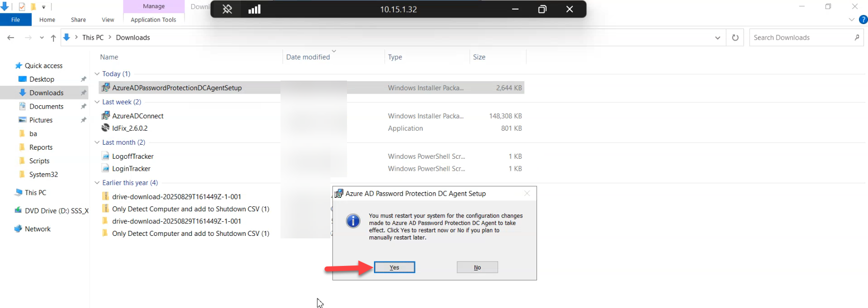868x308 pixels.
Task: Open the Scripts folder in navigation pane
Action: 39,161
